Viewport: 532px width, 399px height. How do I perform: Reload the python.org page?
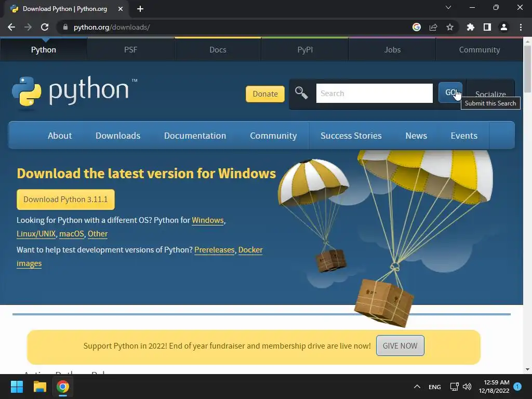pos(45,27)
